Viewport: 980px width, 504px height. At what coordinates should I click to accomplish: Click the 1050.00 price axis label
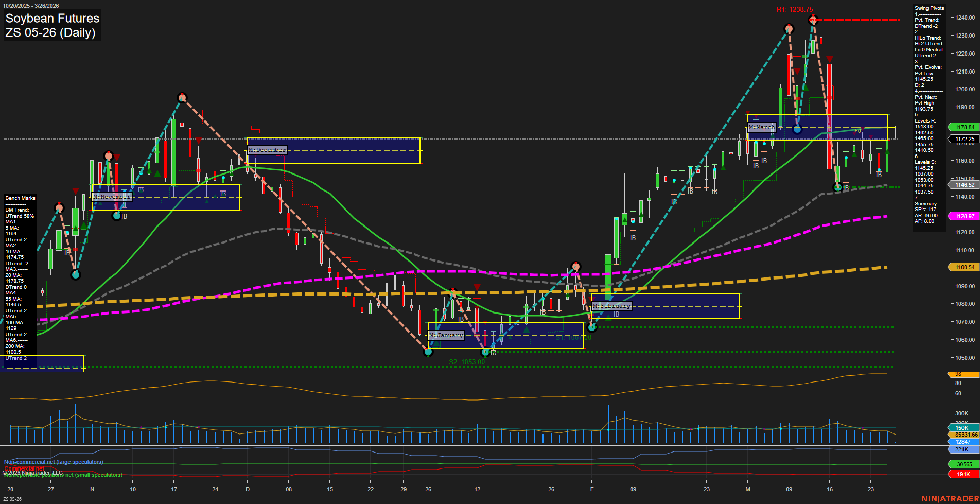pyautogui.click(x=965, y=358)
